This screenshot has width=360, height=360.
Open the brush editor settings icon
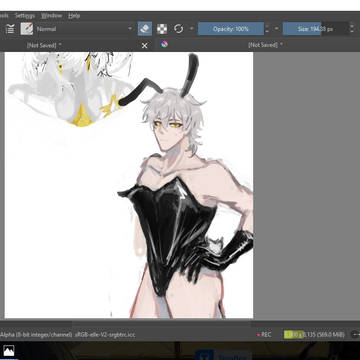pos(10,29)
